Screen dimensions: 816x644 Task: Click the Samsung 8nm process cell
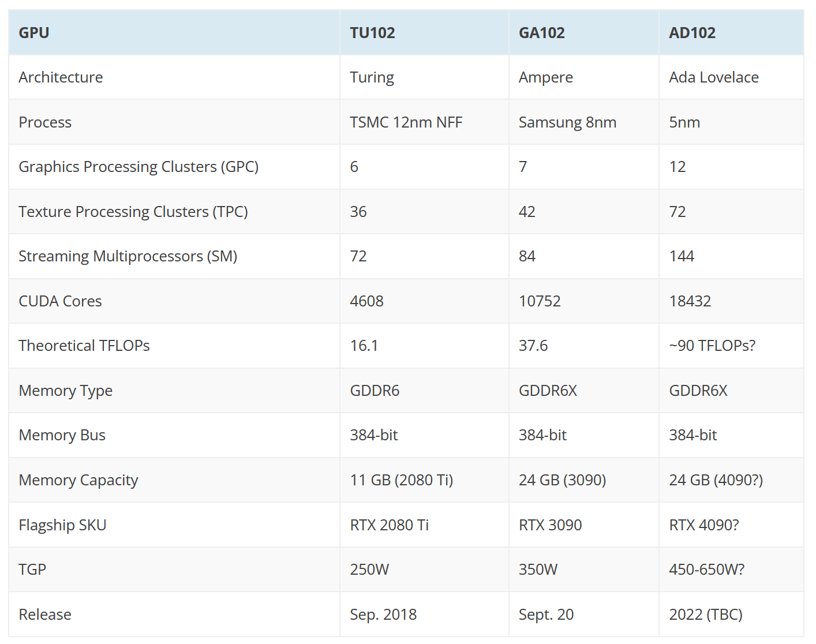pos(567,122)
